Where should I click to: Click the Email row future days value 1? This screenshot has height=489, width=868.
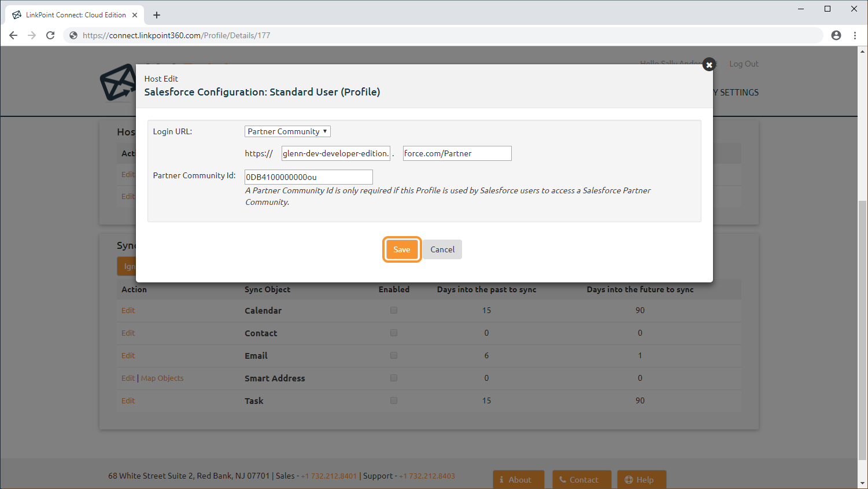click(x=640, y=355)
